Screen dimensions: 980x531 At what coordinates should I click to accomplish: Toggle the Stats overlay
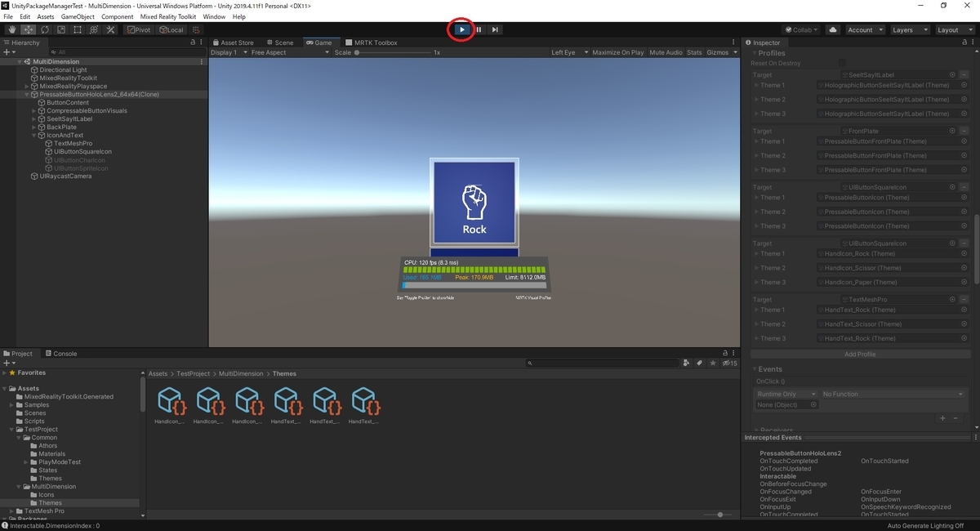(694, 52)
